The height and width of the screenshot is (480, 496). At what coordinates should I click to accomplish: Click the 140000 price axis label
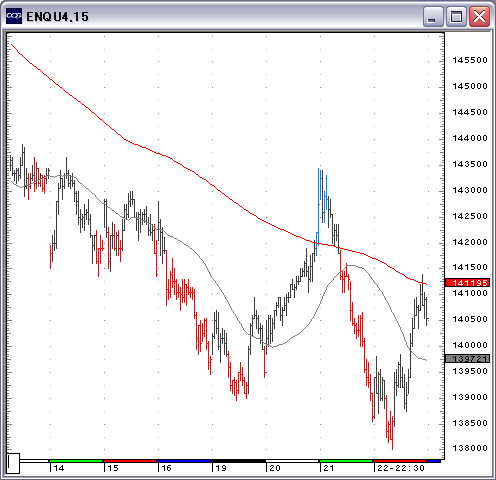pos(470,345)
